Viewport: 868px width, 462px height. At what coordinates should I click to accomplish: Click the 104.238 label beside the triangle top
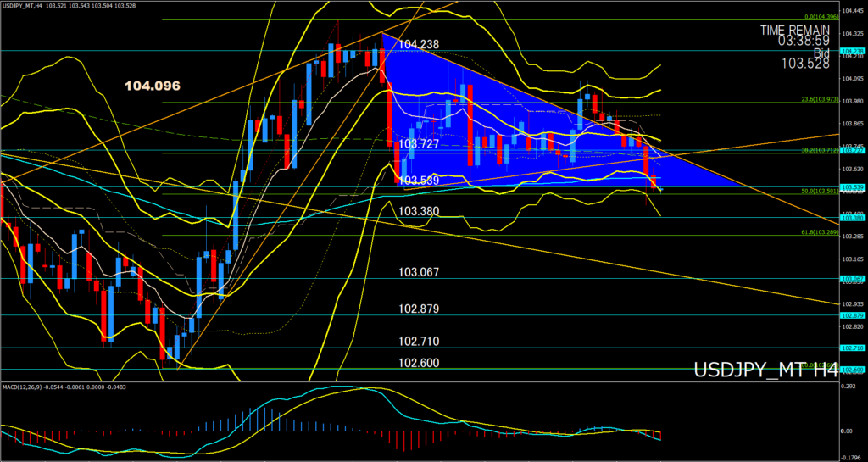pos(419,44)
